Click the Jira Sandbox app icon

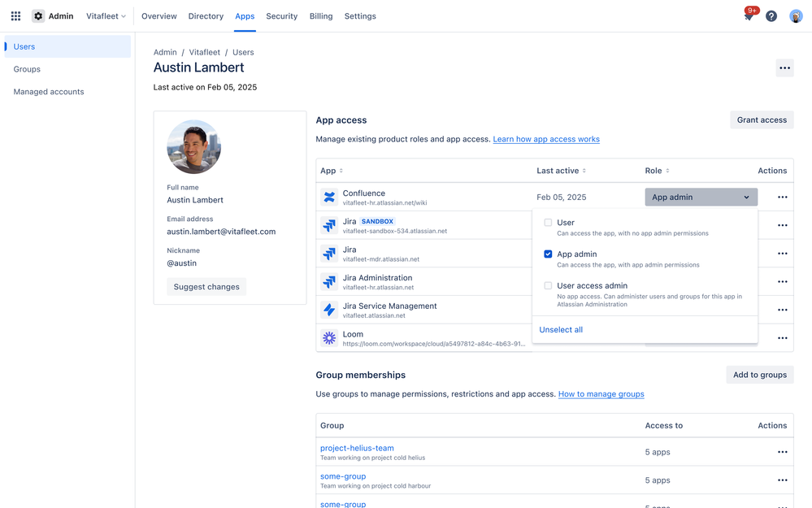[329, 225]
